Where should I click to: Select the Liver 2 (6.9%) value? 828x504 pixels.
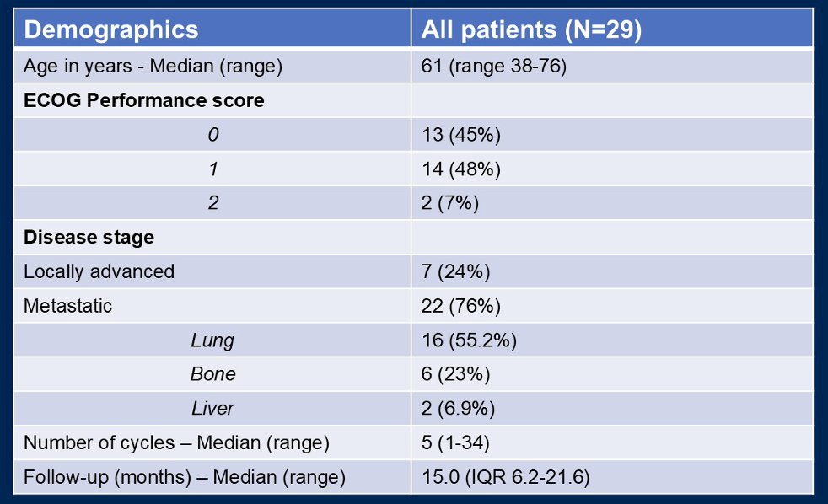(458, 408)
